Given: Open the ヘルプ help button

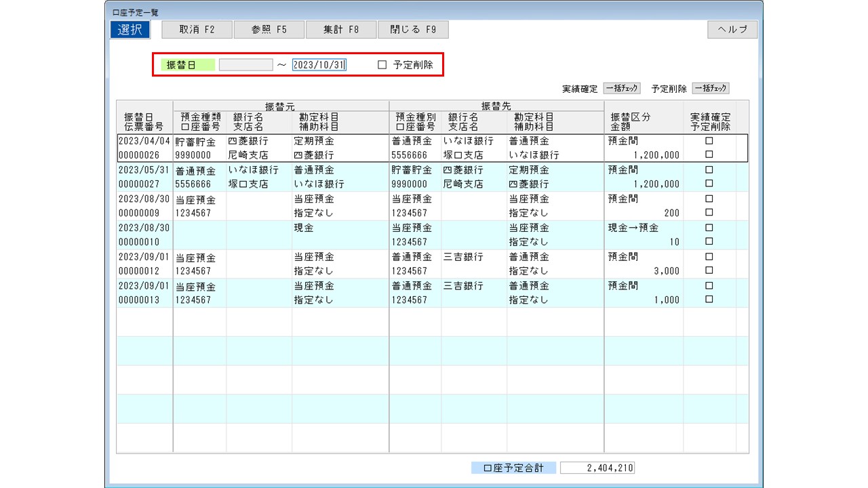Looking at the screenshot, I should pos(732,30).
